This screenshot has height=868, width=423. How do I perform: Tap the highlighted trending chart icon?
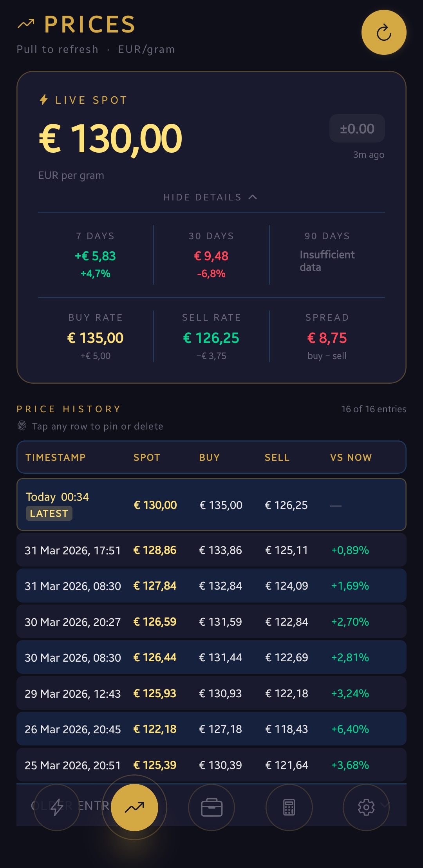134,807
